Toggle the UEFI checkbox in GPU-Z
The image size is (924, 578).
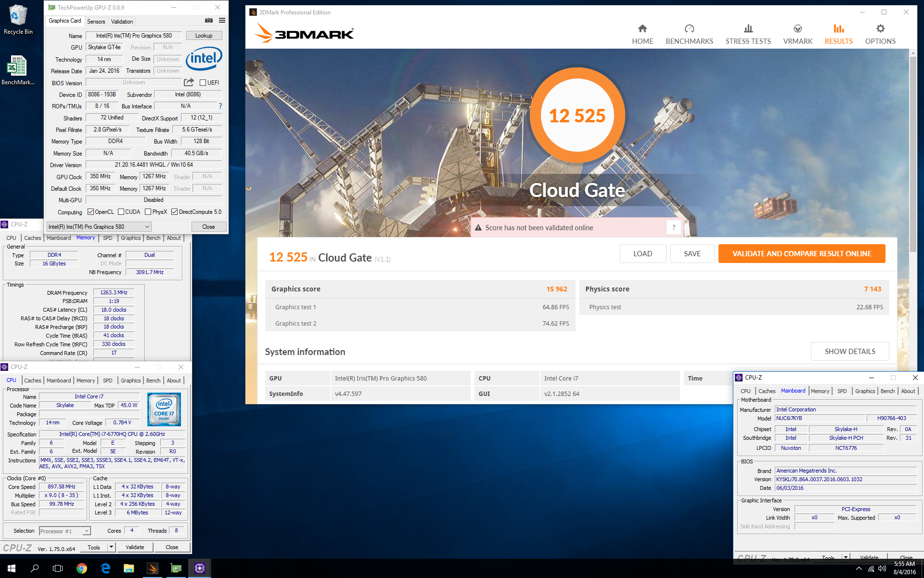click(203, 83)
